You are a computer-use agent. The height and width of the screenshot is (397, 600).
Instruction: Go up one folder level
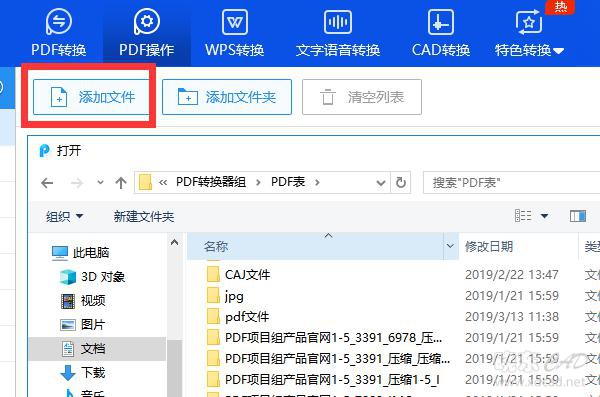[121, 183]
